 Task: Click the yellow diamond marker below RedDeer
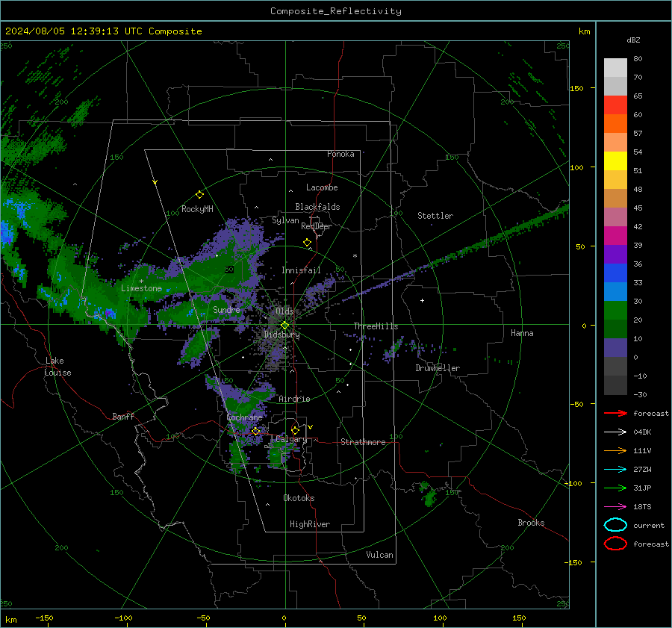[308, 243]
